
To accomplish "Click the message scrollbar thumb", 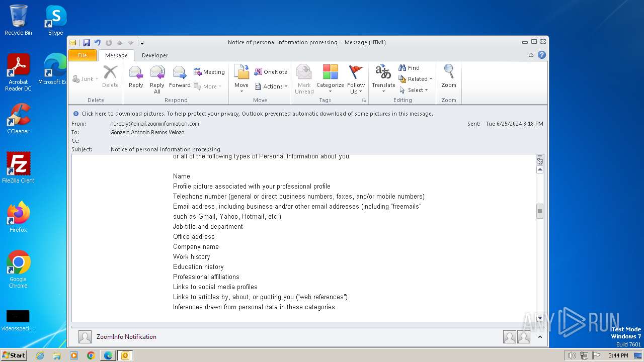I will [x=540, y=211].
